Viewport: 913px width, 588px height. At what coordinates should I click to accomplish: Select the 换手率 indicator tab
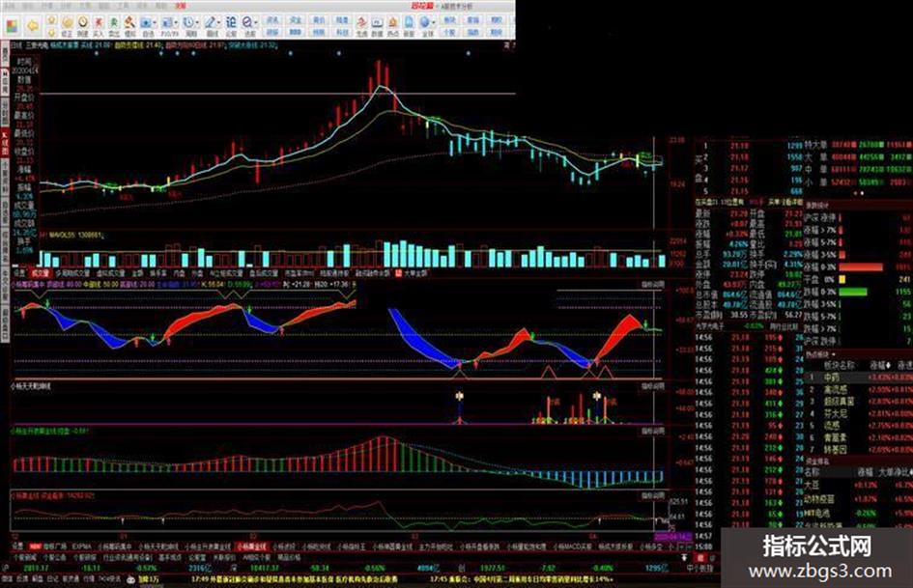pos(157,273)
